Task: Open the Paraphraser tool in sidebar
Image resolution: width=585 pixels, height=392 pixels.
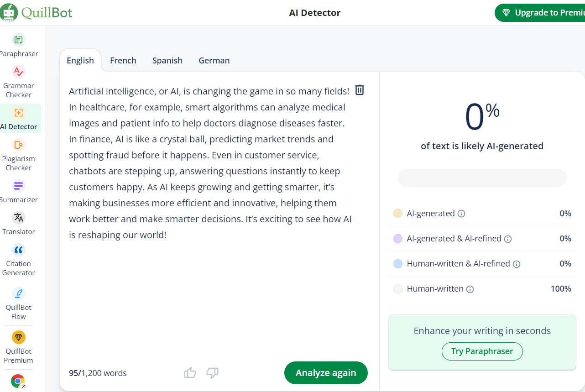Action: point(19,46)
